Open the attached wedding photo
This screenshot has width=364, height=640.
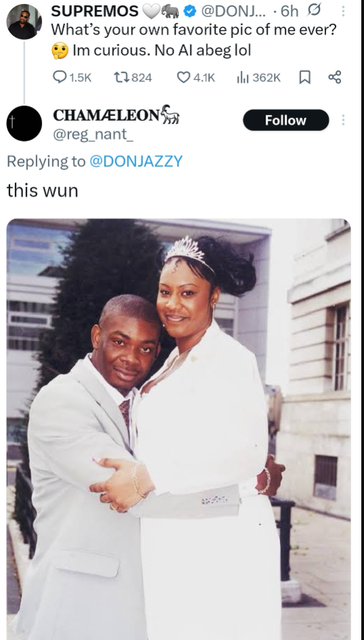point(179,429)
